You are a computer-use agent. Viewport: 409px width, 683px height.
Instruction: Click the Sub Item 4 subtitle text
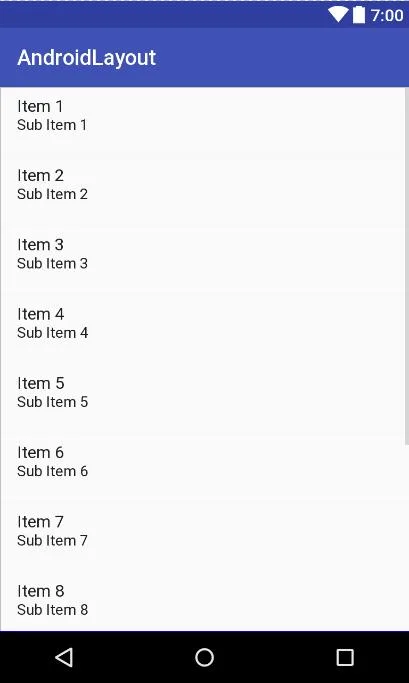(x=53, y=333)
